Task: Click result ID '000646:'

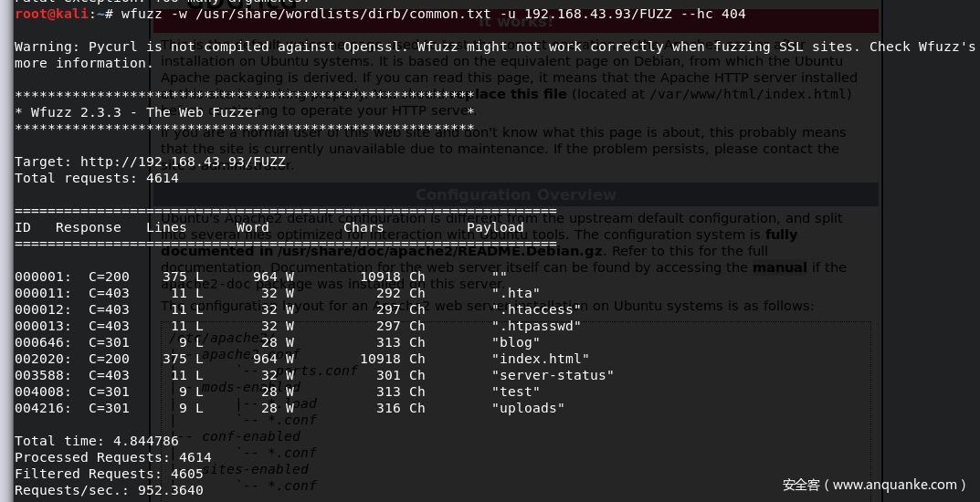Action: tap(43, 342)
